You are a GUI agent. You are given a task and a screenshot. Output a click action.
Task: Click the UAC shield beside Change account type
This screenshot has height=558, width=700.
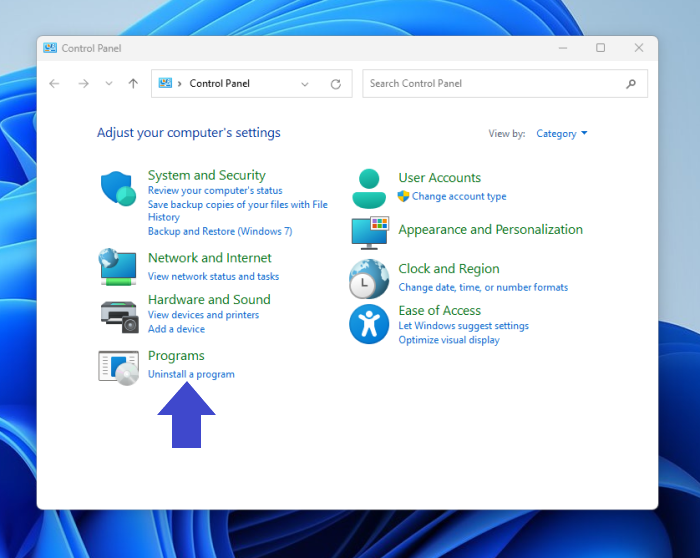point(403,196)
